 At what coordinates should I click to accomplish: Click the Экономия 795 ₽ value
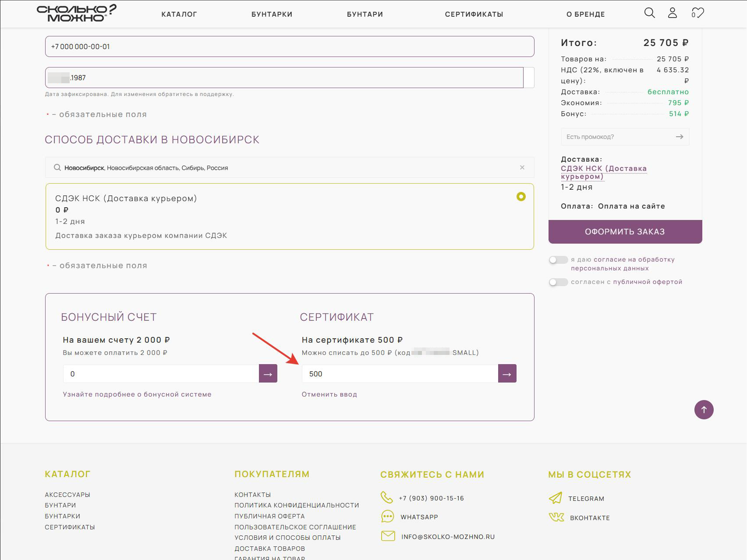pos(678,103)
